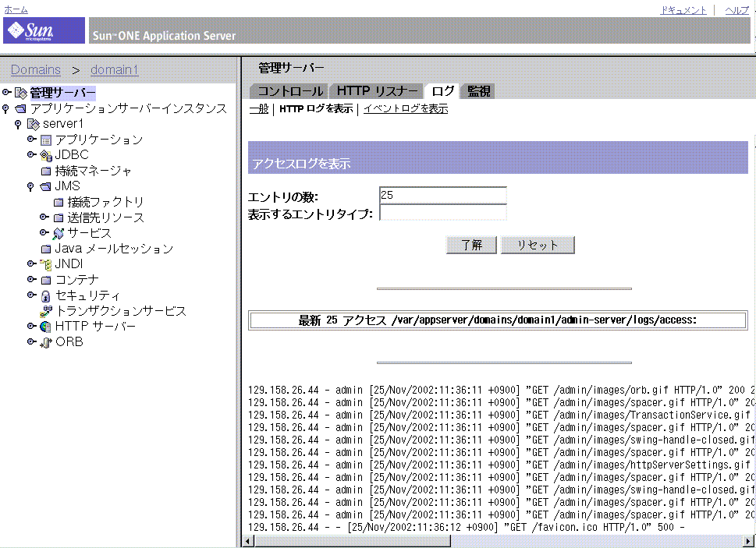This screenshot has width=756, height=548.
Task: Click the サービス plug icon
Action: pyautogui.click(x=59, y=234)
